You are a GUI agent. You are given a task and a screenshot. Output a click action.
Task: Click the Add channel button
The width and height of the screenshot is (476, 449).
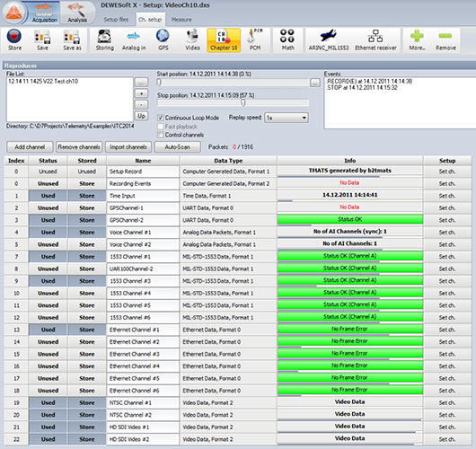coord(30,147)
